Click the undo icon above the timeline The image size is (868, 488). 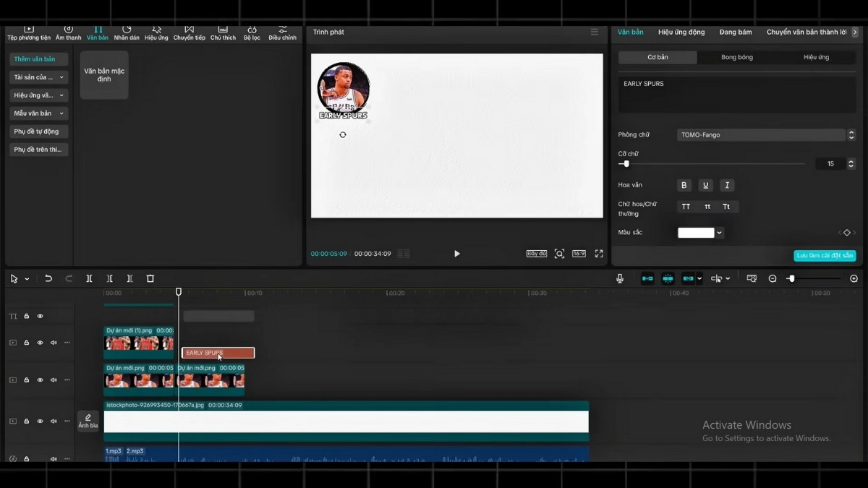(48, 278)
